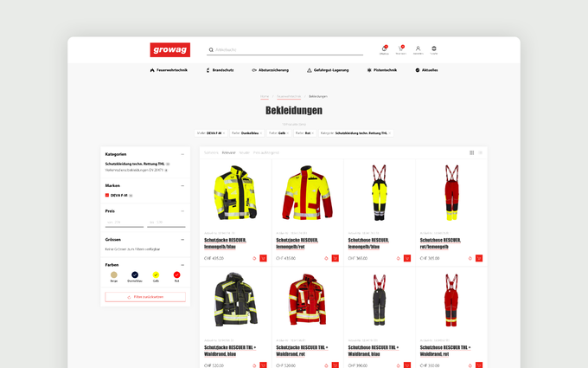Add Schutzjacke RESCUER lemongelb/blau to cart
This screenshot has height=368, width=588.
tap(263, 258)
